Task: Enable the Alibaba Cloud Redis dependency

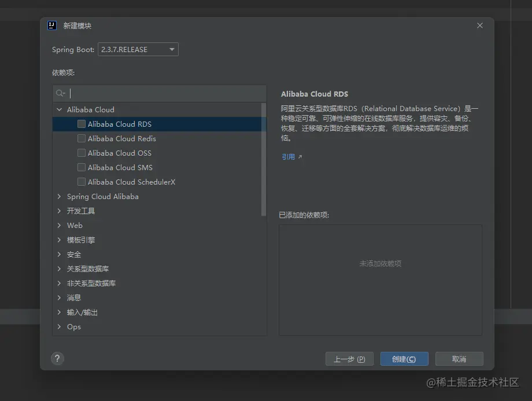Action: pyautogui.click(x=82, y=138)
